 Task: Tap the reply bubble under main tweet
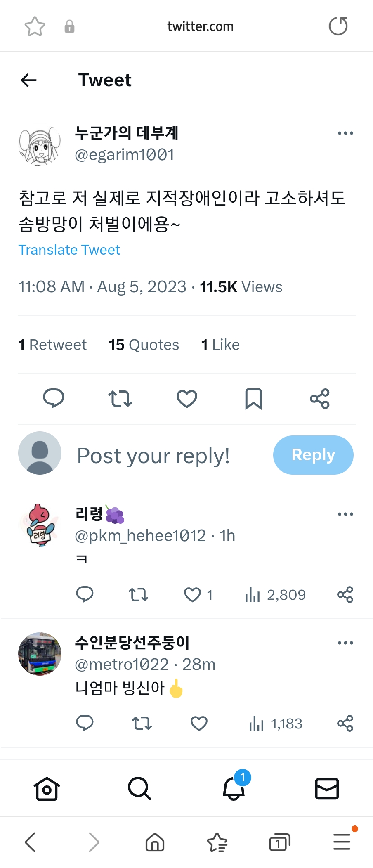(54, 399)
